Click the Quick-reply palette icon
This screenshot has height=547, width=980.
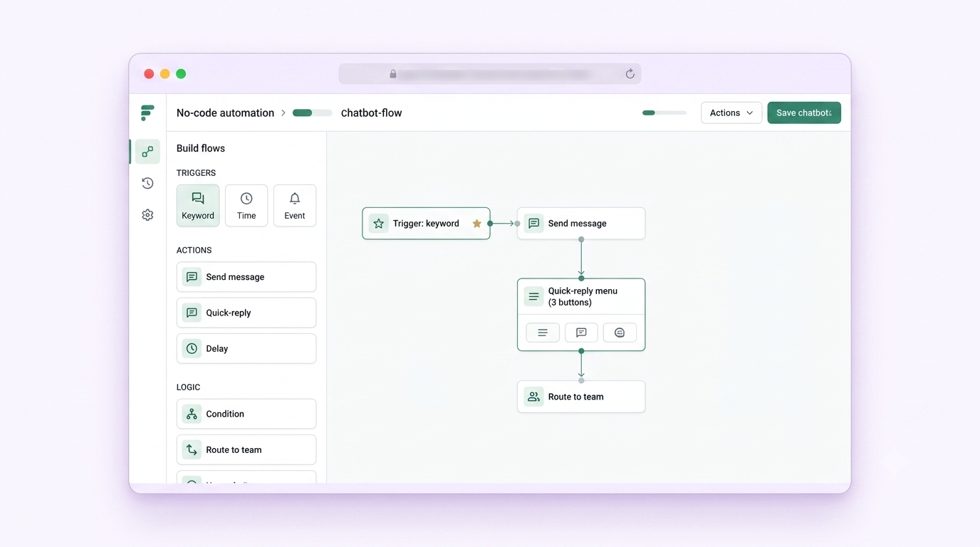[192, 313]
